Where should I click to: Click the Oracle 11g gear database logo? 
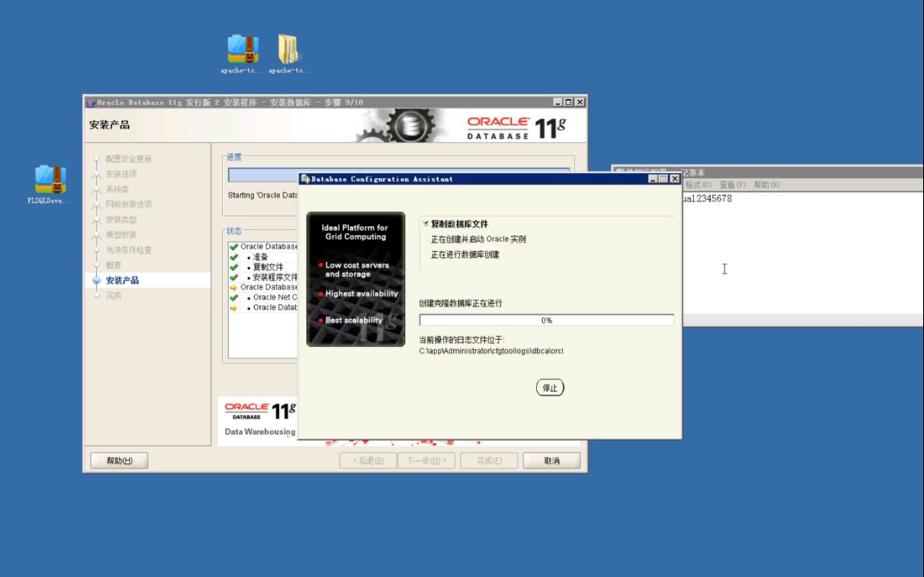(411, 126)
